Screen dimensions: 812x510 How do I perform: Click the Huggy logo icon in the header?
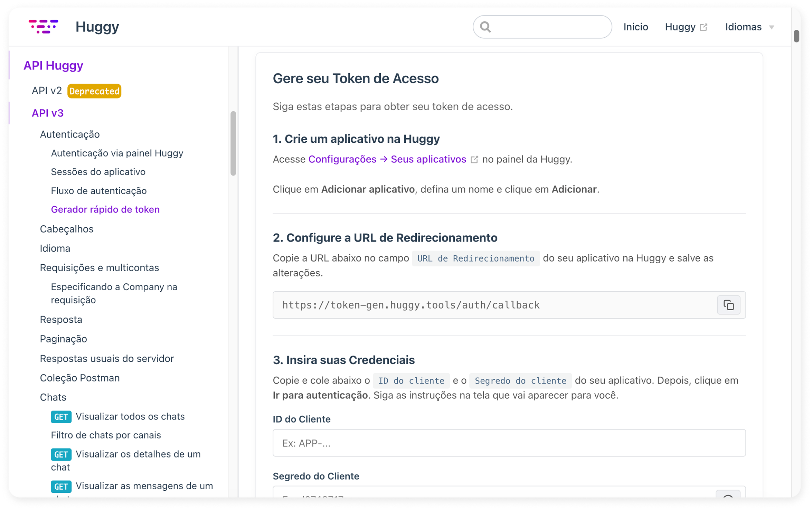[43, 27]
